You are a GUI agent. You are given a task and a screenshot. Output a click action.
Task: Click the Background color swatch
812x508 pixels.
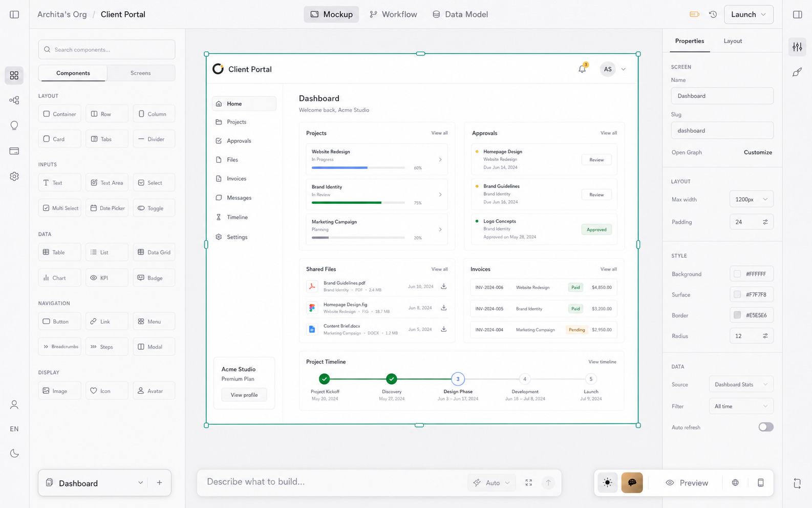[737, 274]
